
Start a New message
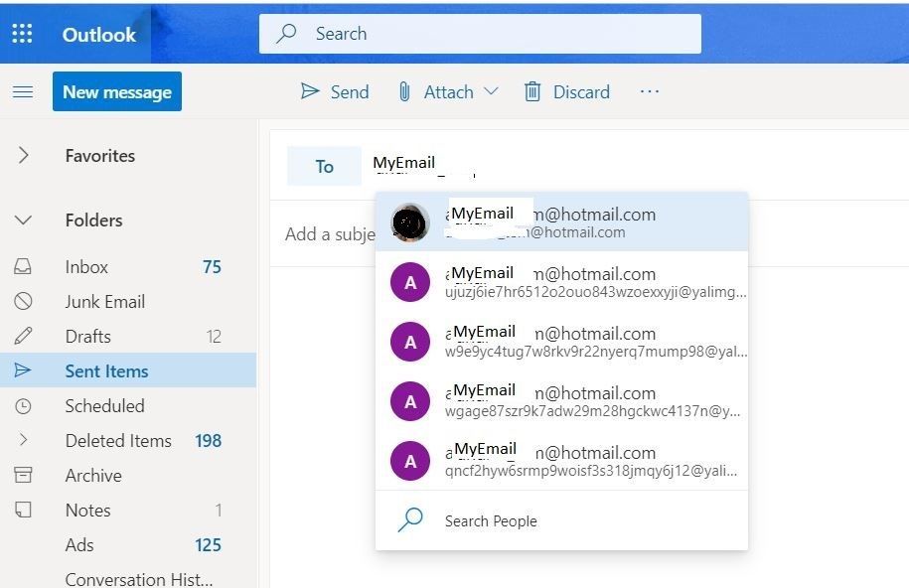tap(116, 90)
